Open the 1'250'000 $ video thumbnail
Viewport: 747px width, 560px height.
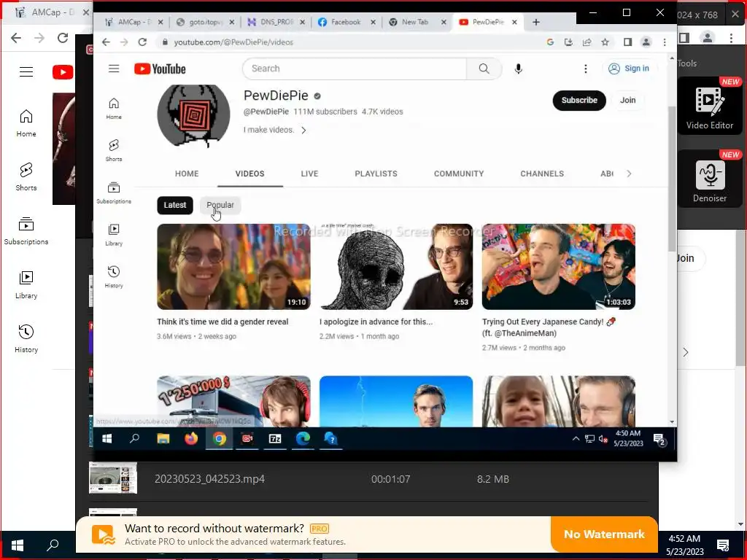point(233,402)
